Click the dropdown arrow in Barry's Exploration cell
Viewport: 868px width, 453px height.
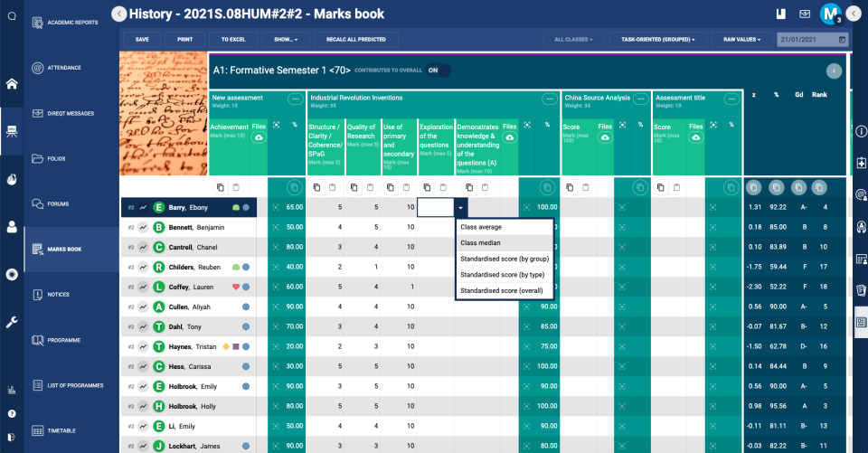click(460, 208)
